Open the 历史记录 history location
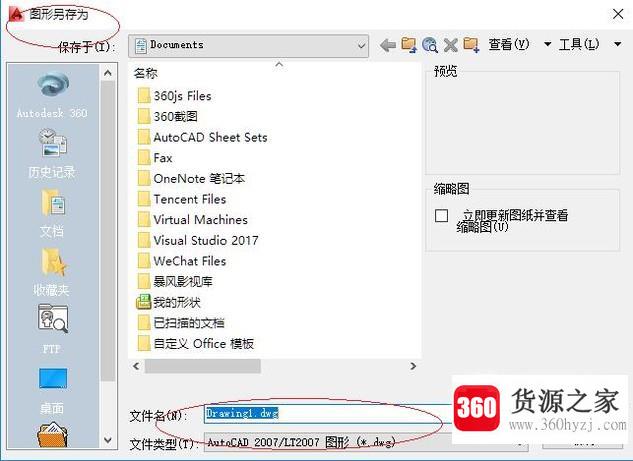633x461 pixels. pyautogui.click(x=52, y=153)
